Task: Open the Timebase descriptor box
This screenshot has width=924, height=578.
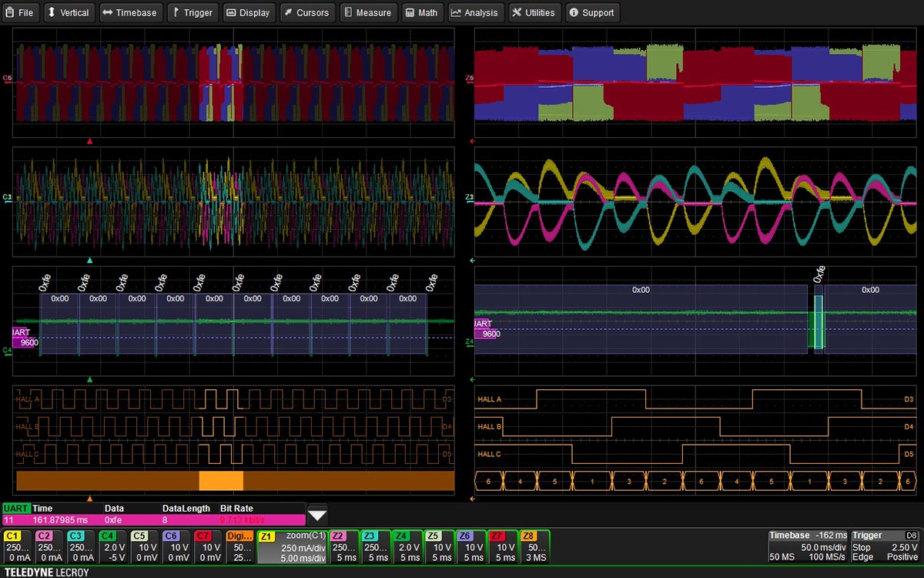Action: click(808, 546)
